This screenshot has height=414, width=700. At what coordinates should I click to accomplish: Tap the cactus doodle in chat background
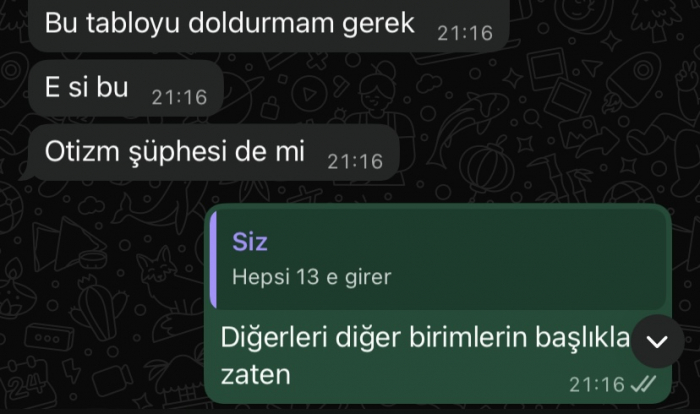point(96,306)
